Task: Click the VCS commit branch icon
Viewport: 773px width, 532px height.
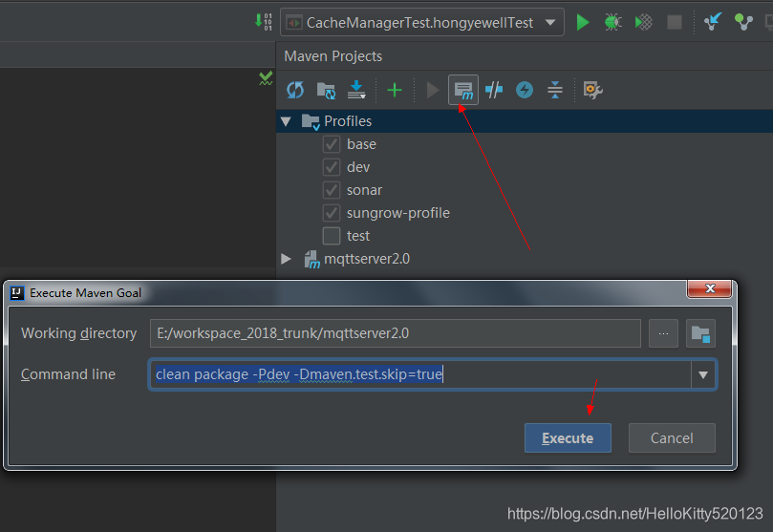Action: (x=743, y=22)
